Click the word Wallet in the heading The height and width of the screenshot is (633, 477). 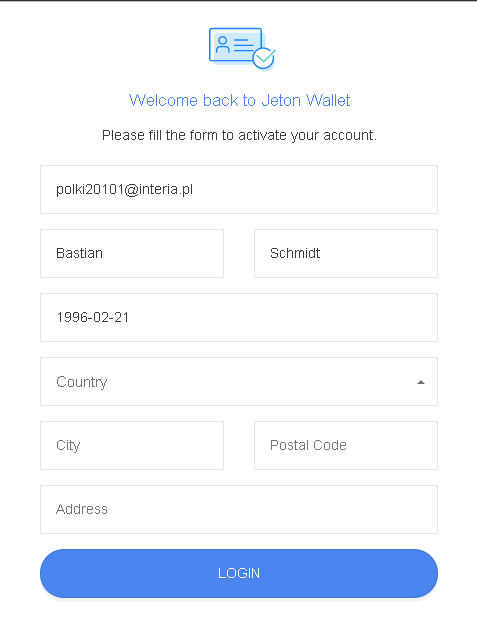(x=328, y=100)
